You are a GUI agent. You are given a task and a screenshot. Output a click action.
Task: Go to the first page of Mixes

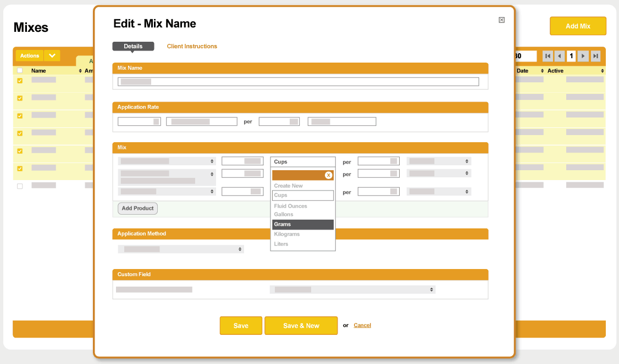548,56
